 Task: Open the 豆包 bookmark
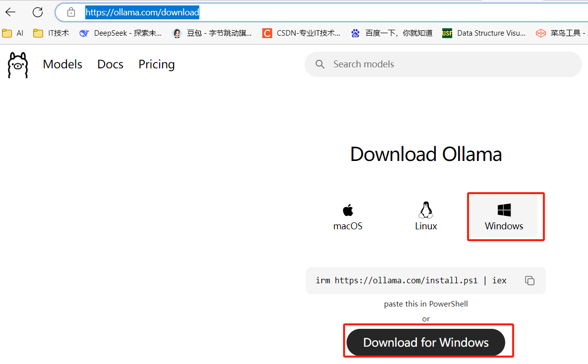click(212, 33)
